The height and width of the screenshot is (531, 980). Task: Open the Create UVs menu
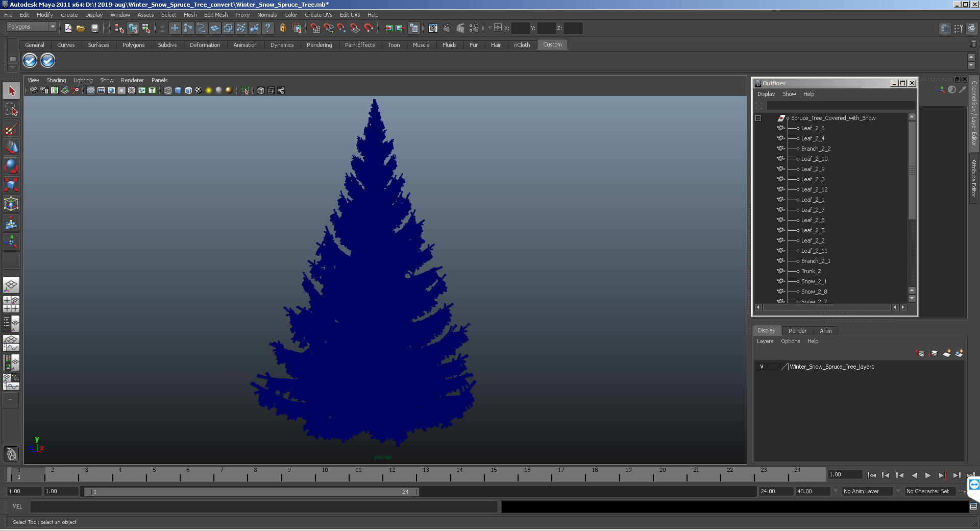(318, 15)
